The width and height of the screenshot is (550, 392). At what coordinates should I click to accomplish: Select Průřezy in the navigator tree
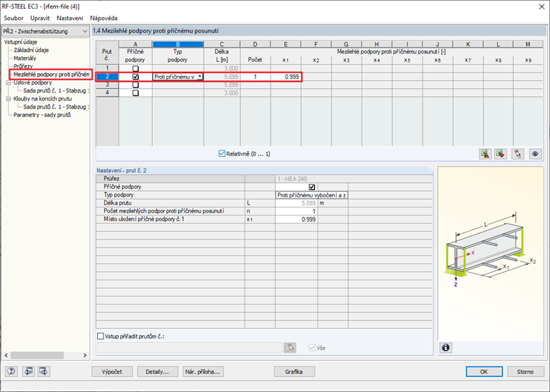tap(23, 67)
